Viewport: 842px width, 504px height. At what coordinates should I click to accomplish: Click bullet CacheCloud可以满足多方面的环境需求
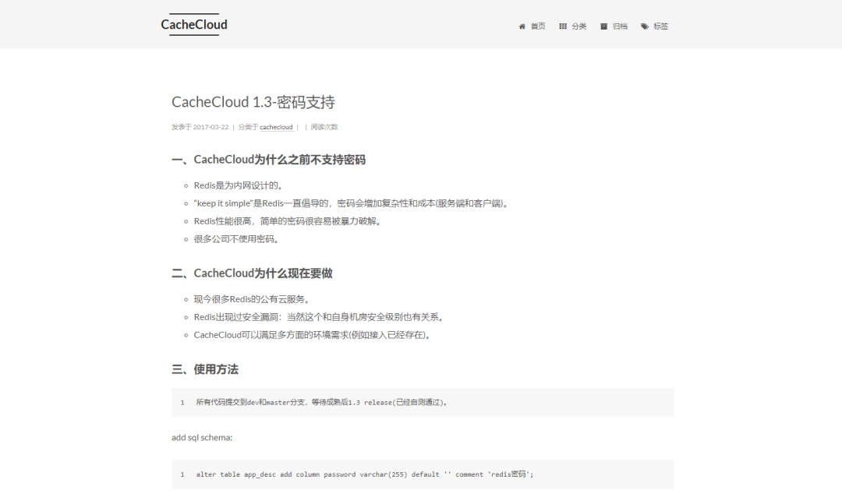coord(312,335)
